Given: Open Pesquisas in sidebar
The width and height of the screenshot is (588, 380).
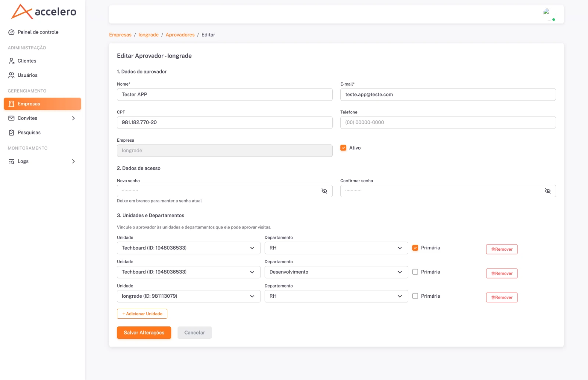Looking at the screenshot, I should point(42,133).
